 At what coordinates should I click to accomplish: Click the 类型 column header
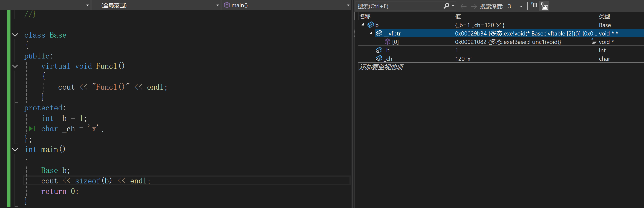[x=621, y=16]
